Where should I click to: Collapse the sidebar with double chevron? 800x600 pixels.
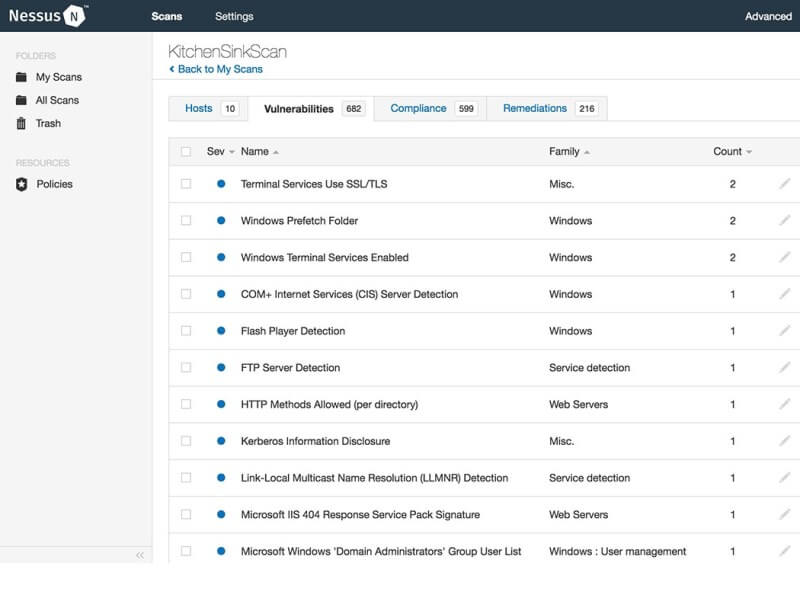point(140,554)
